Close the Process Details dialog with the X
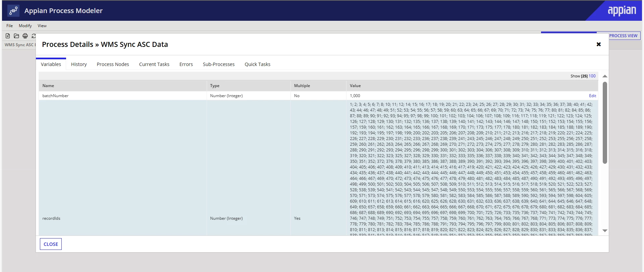 (598, 44)
